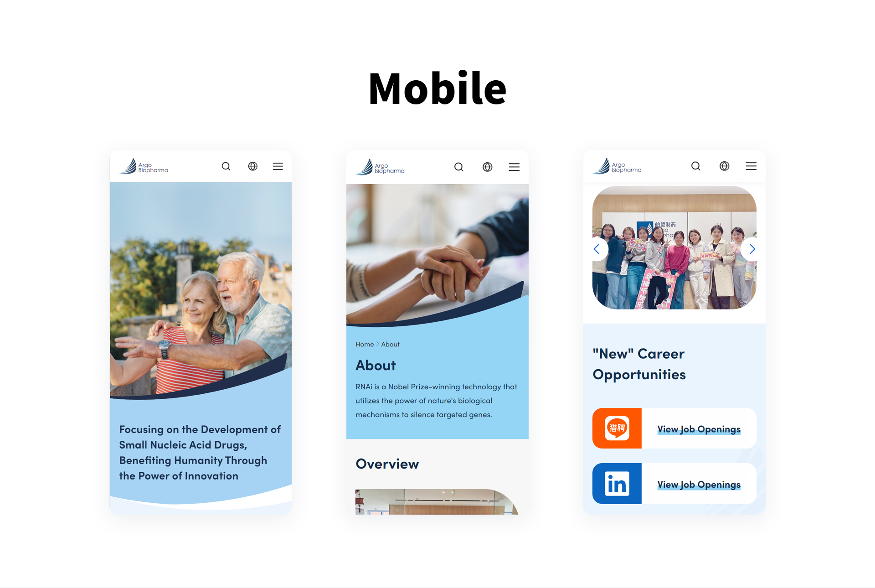Open the hamburger menu on left screen

pos(278,167)
